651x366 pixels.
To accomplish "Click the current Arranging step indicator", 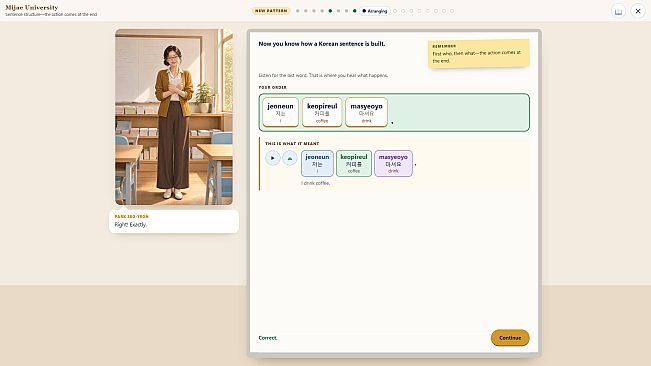I will (374, 11).
